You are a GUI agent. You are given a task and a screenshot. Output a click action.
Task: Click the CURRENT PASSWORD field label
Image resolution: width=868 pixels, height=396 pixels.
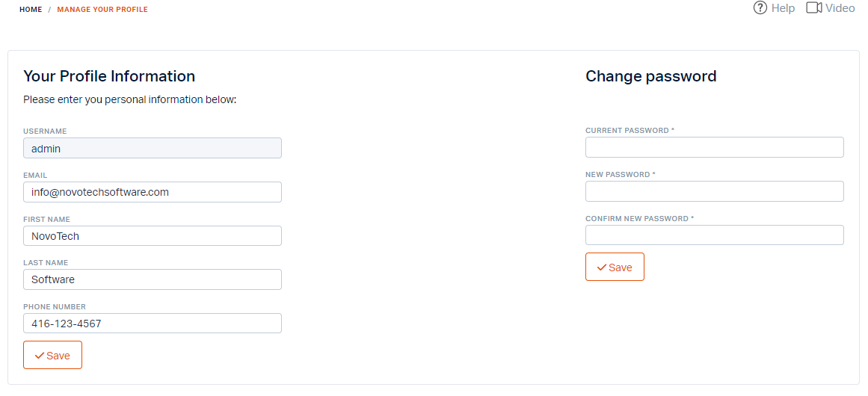tap(630, 131)
